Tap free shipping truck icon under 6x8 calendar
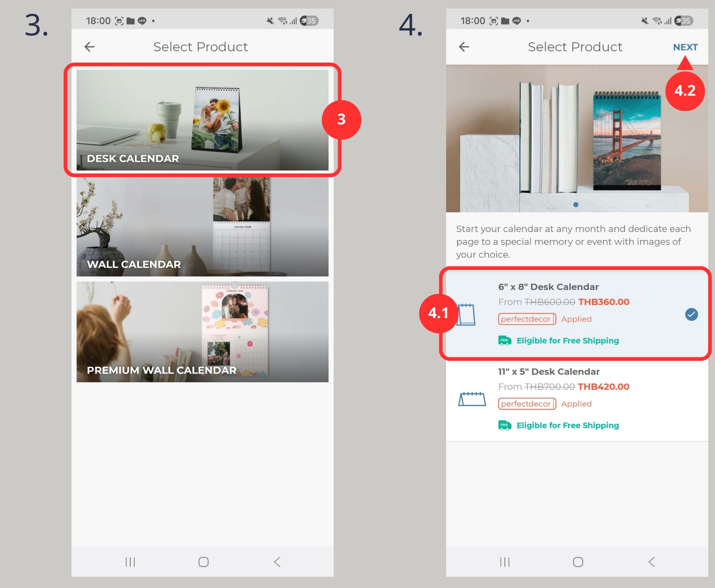The height and width of the screenshot is (588, 715). pos(505,340)
